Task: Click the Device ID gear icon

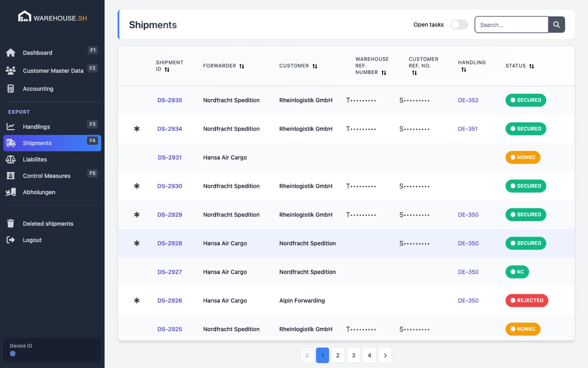Action: 13,354
